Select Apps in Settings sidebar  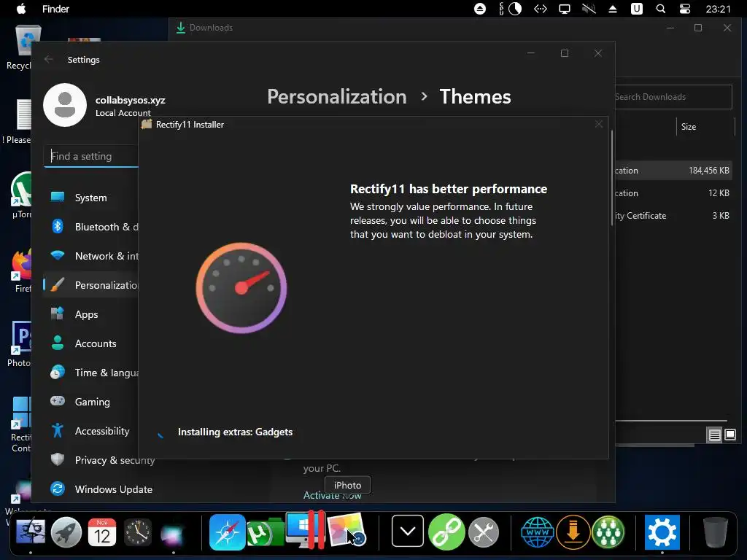[x=90, y=314]
